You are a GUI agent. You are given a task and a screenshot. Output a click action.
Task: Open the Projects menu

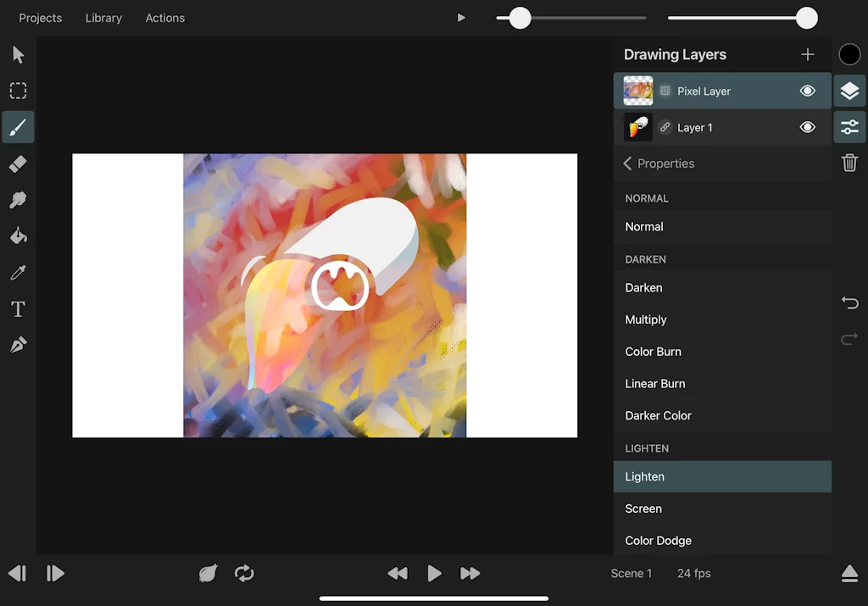pyautogui.click(x=41, y=18)
